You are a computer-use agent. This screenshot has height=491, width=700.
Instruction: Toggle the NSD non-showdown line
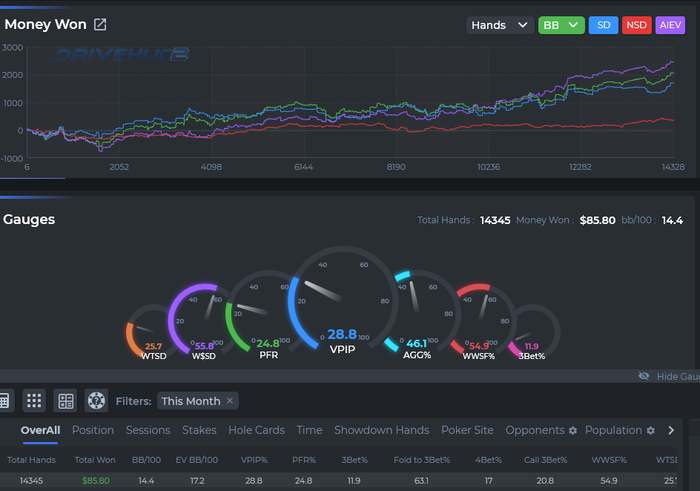tap(636, 25)
